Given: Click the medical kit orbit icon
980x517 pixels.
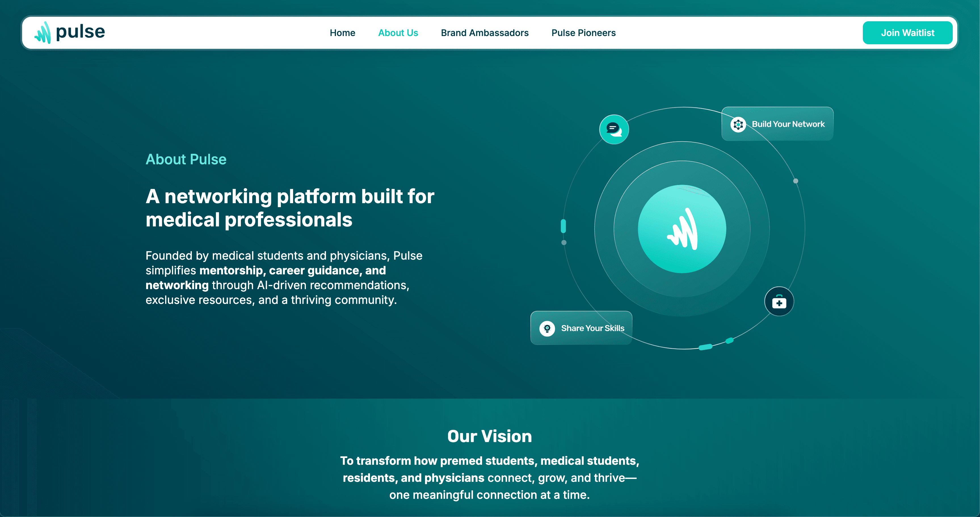Looking at the screenshot, I should (779, 301).
